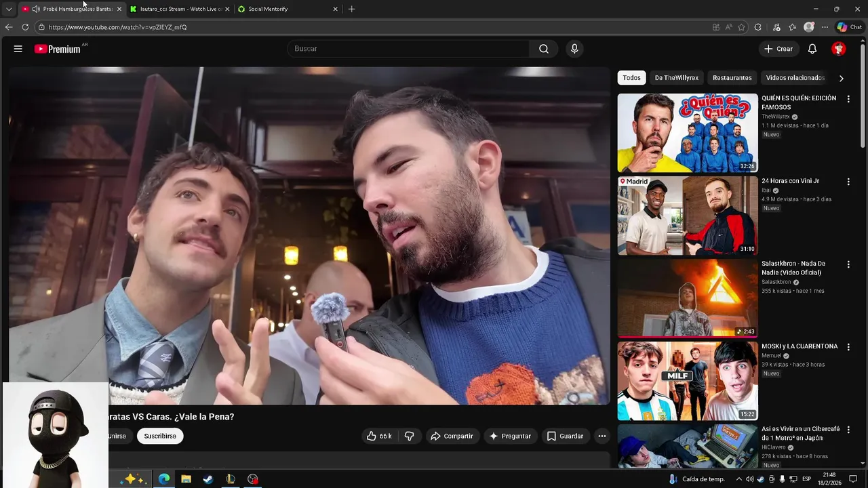Screen dimensions: 868x488
Task: Open options for MOSKI y LA CUARENTONA
Action: pyautogui.click(x=848, y=347)
